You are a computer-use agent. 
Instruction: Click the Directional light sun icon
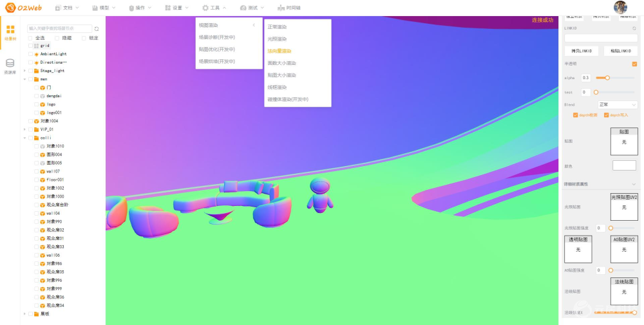point(37,62)
